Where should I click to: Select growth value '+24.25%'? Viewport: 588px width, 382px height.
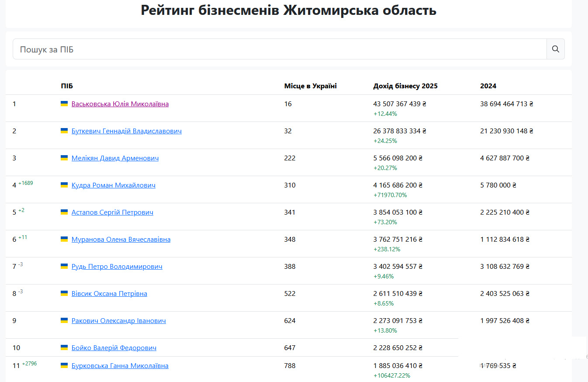tap(385, 141)
